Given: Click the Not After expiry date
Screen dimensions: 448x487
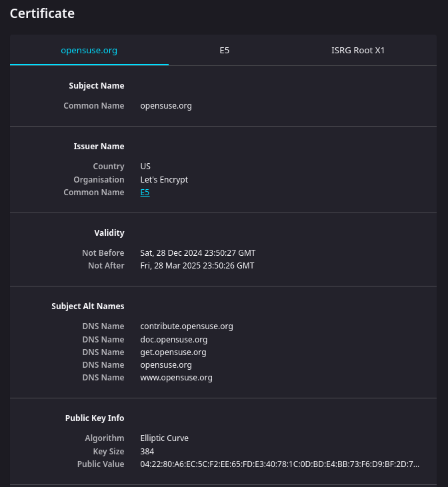Looking at the screenshot, I should point(197,266).
